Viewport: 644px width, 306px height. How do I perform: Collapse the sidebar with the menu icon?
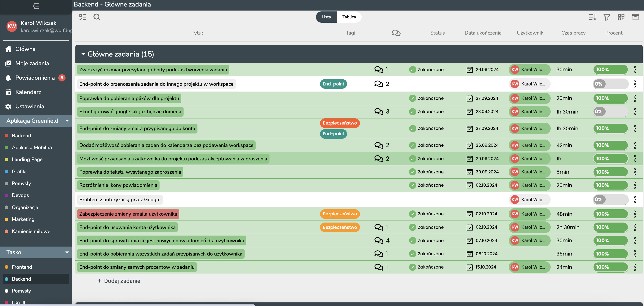coord(36,6)
